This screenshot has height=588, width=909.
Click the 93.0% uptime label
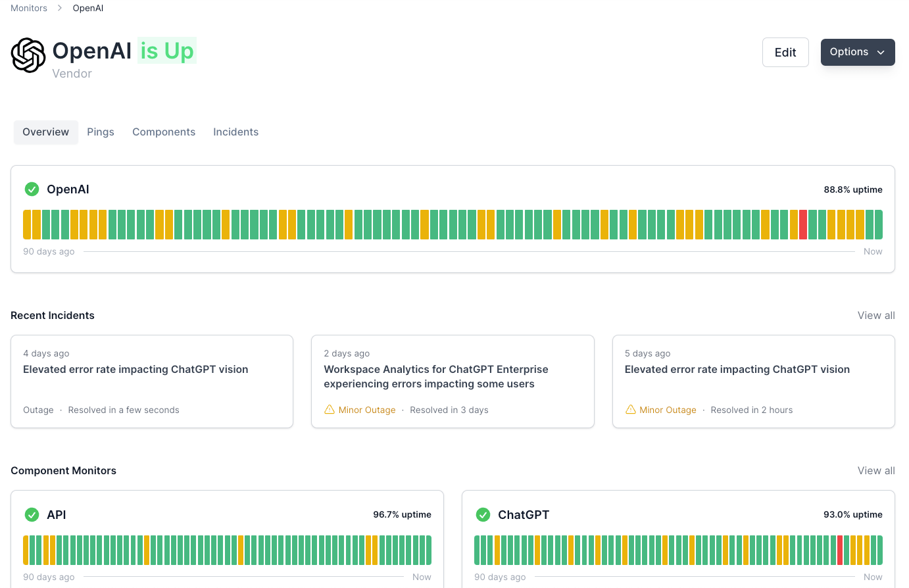point(853,515)
